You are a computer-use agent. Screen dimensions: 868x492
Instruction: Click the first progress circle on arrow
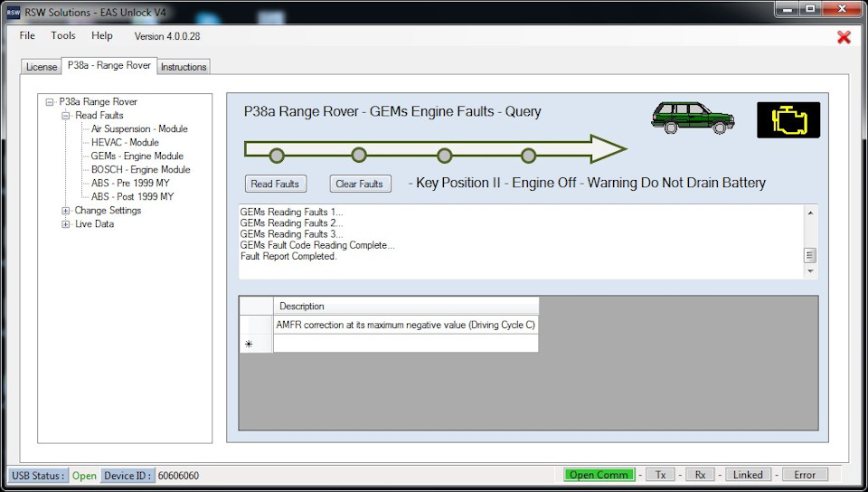(x=277, y=156)
